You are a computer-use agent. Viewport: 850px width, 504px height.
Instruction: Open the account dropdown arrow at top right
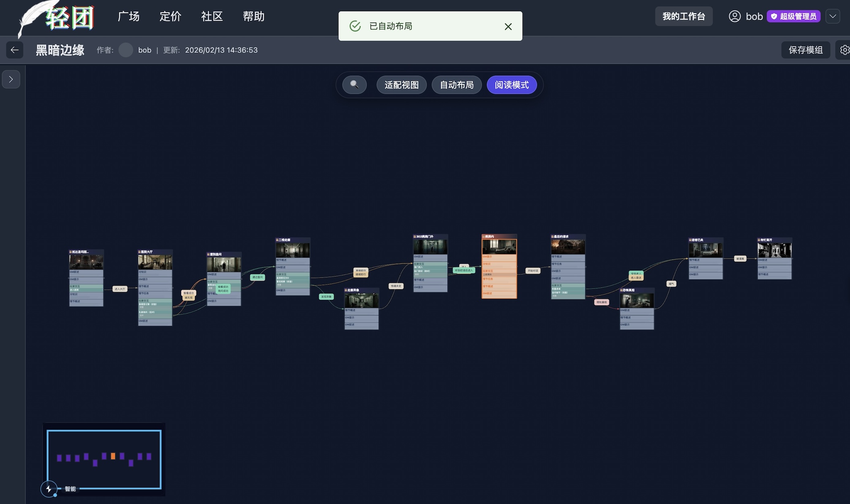(832, 17)
